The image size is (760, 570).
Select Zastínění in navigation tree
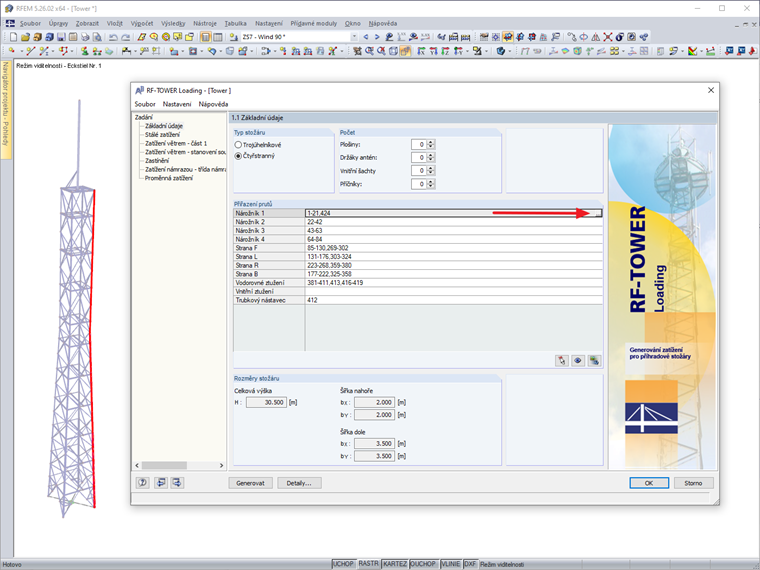coord(157,161)
